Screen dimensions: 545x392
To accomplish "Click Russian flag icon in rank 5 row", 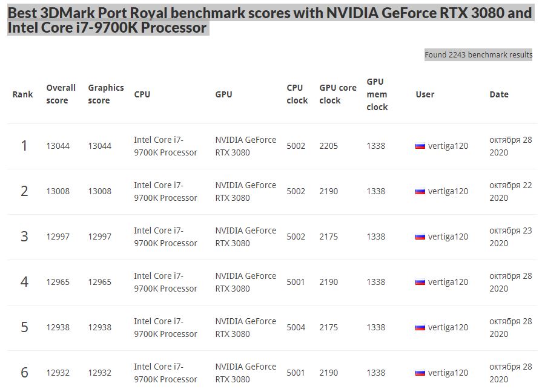I will coord(420,328).
